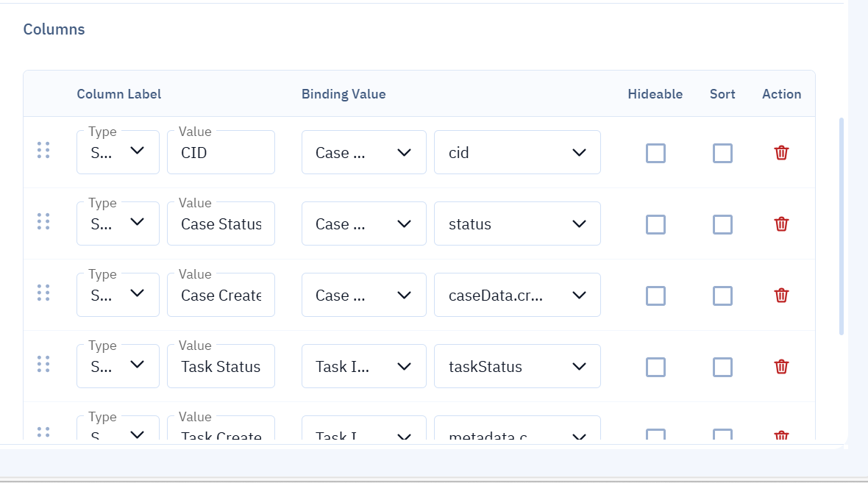Edit the Task Status label value field

pyautogui.click(x=221, y=367)
